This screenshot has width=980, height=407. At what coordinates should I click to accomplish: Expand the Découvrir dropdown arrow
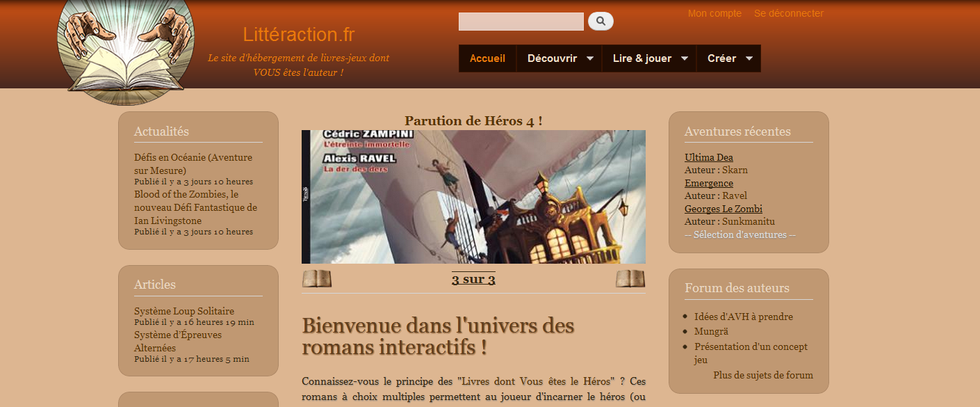590,58
